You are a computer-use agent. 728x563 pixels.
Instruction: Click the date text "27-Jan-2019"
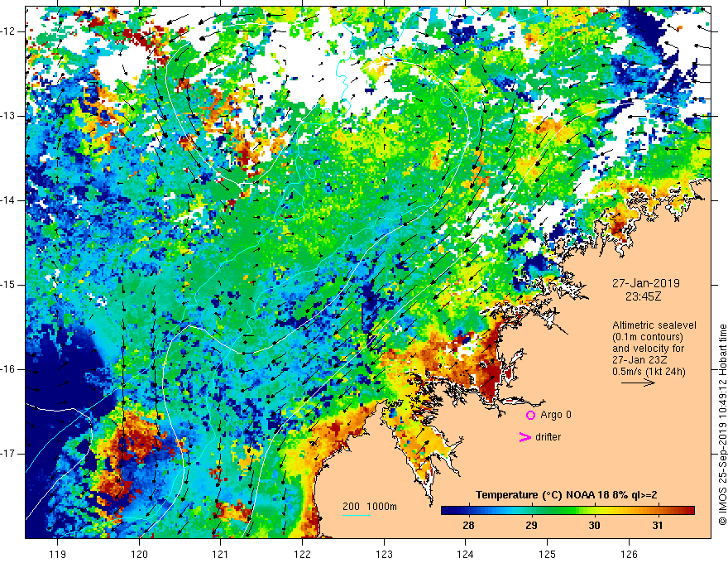646,283
